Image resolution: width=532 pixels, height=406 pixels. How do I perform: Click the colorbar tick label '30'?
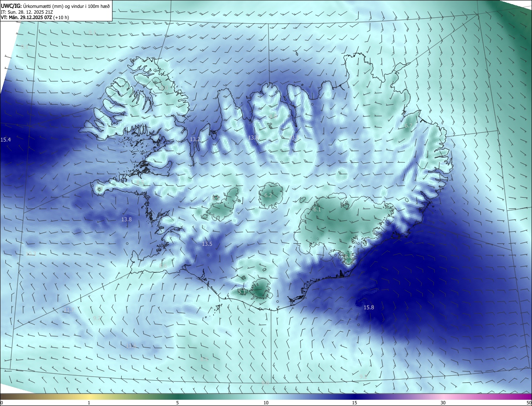click(x=443, y=403)
